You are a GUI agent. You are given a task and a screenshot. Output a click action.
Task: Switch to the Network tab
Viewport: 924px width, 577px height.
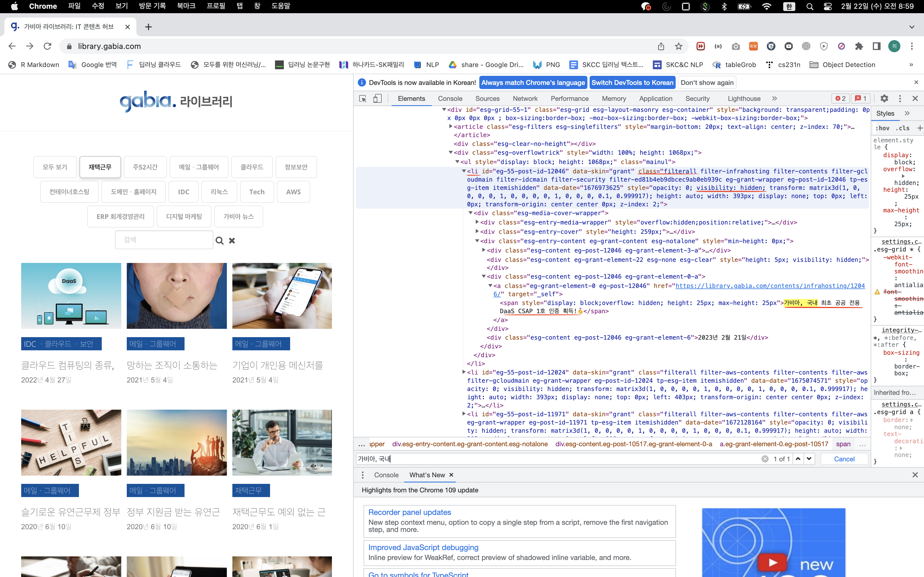coord(525,98)
